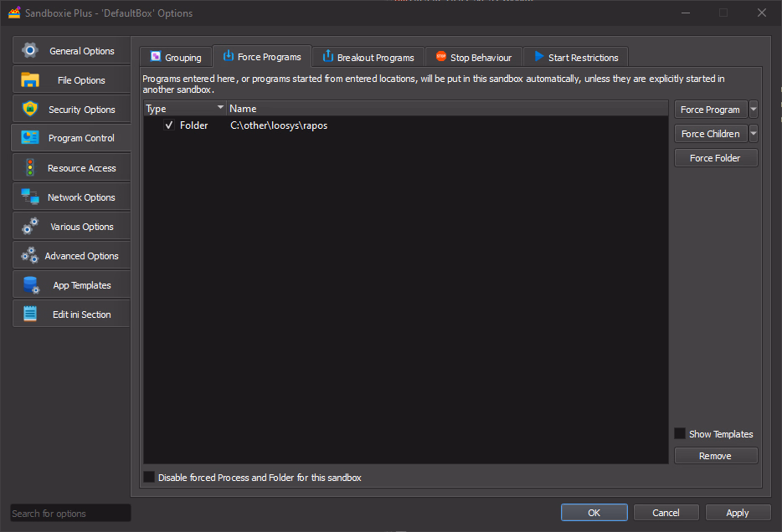The height and width of the screenshot is (532, 782).
Task: Expand the Force Children dropdown arrow
Action: [754, 134]
